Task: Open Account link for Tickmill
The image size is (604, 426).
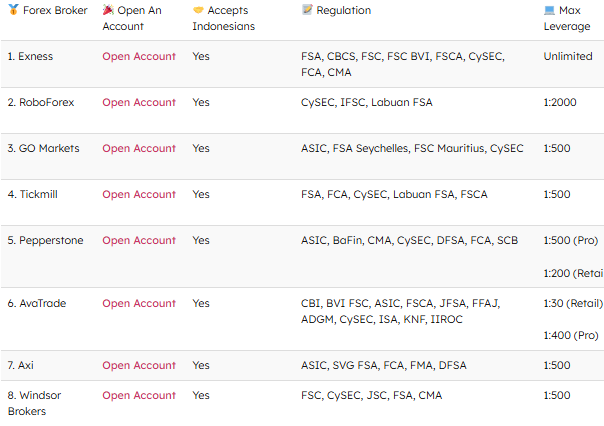Action: pos(139,194)
